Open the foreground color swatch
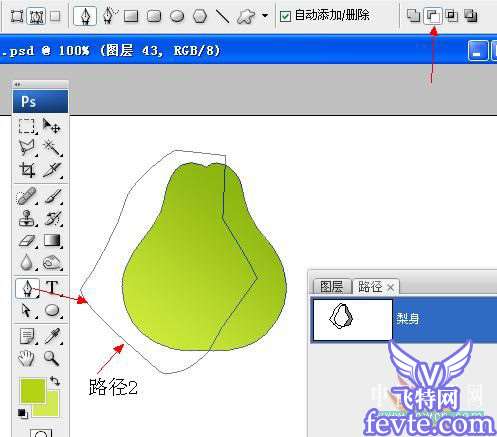 [32, 390]
